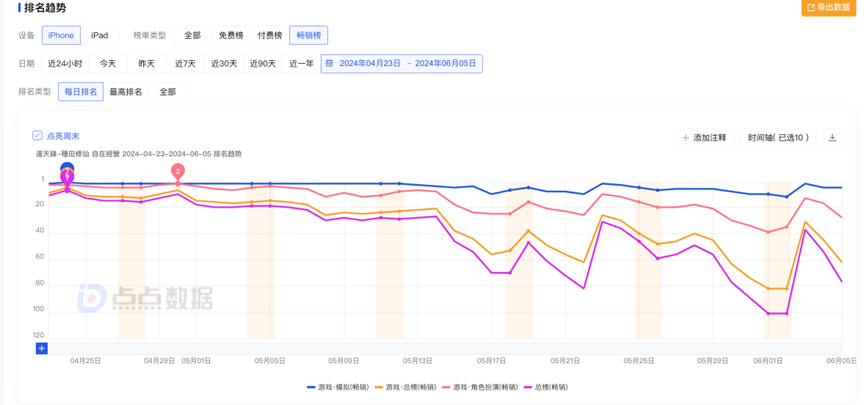Toggle 游戏-模拟(畅销) legend series
This screenshot has width=864, height=405.
336,387
